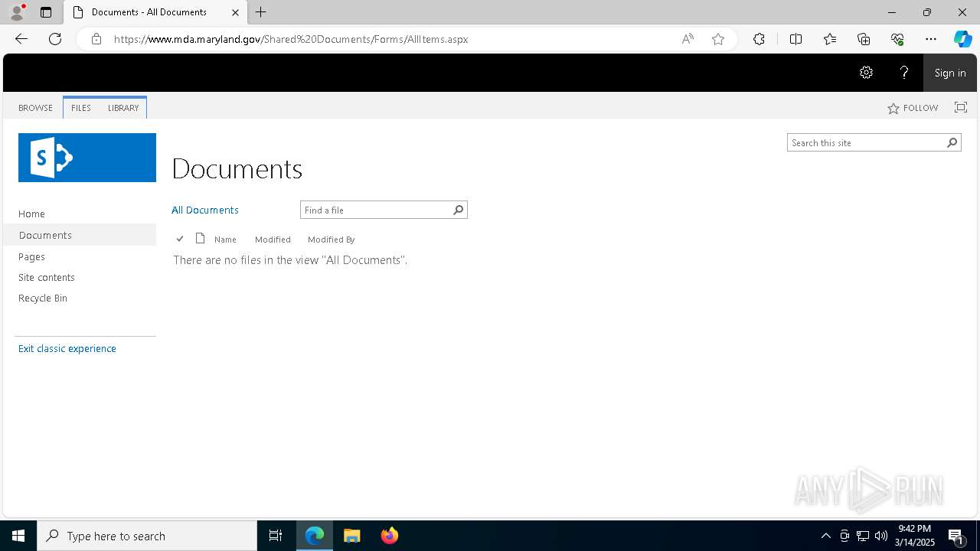Open File Explorer from the taskbar
This screenshot has width=980, height=551.
352,536
